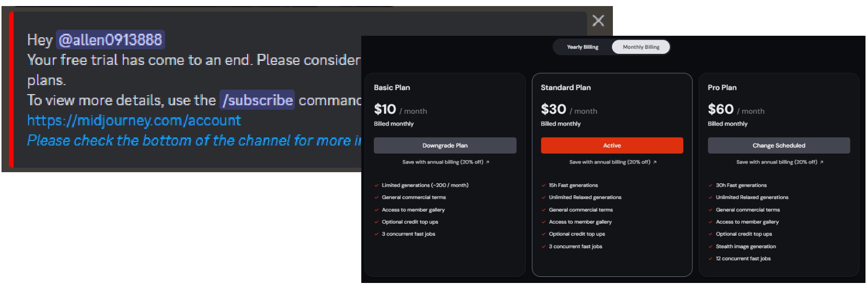This screenshot has width=868, height=289.
Task: Click the Downgrade Plan button
Action: [x=445, y=146]
